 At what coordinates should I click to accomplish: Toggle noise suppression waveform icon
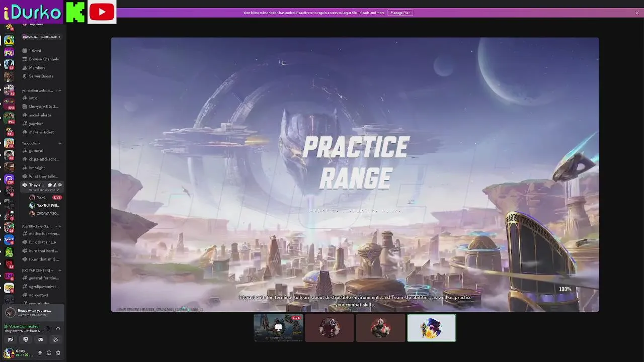click(49, 329)
